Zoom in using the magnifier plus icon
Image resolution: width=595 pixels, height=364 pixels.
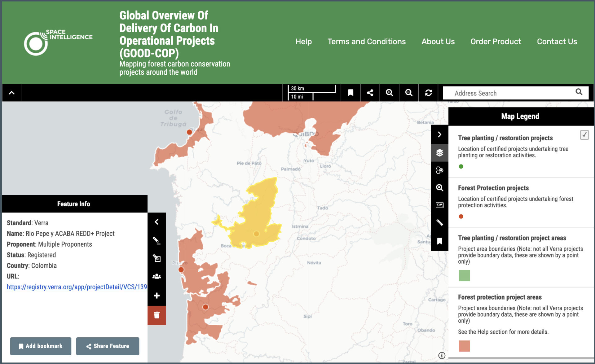(390, 93)
